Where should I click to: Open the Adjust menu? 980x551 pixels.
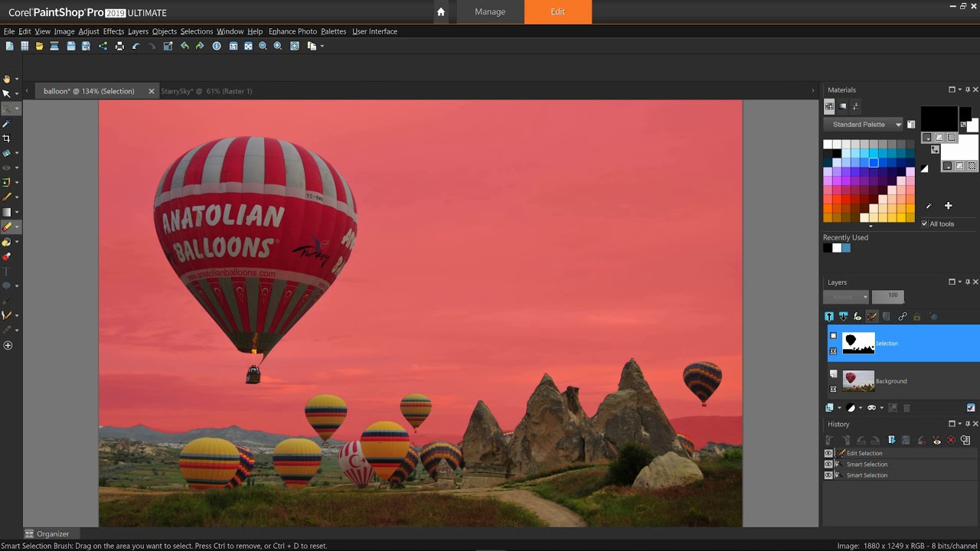click(x=89, y=31)
